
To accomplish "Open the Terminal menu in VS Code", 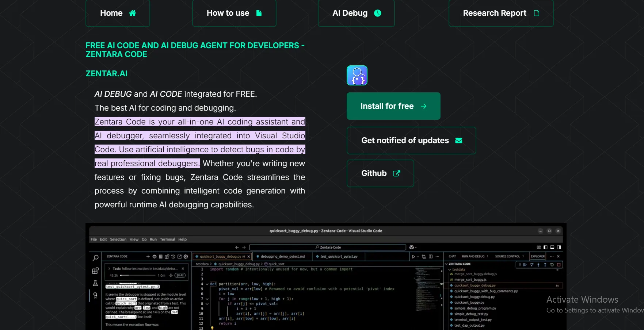I will tap(167, 239).
